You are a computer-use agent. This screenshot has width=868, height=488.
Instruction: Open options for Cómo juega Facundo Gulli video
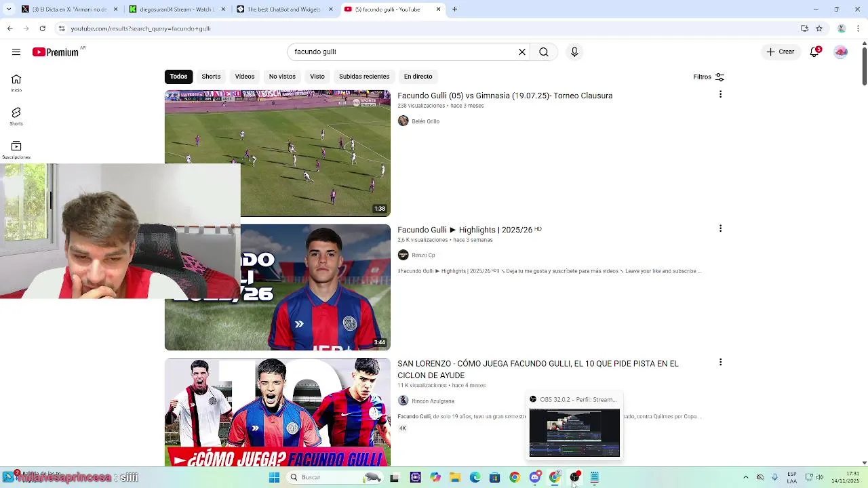pyautogui.click(x=720, y=363)
